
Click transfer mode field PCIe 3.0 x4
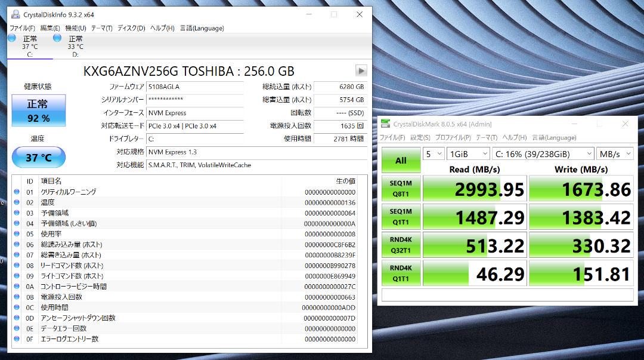tap(195, 126)
